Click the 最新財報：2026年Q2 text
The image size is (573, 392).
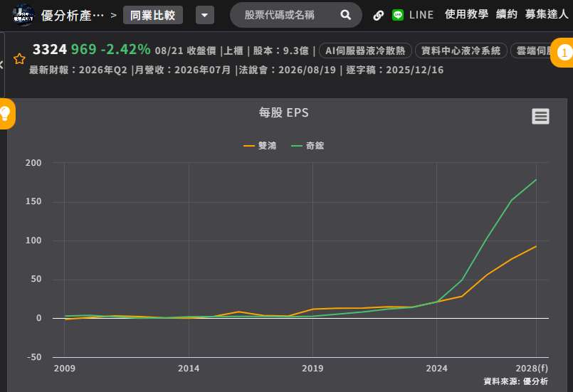(78, 70)
